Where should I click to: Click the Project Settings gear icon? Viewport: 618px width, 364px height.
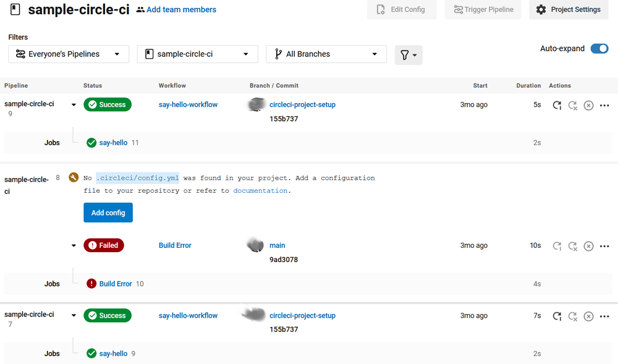(x=540, y=9)
